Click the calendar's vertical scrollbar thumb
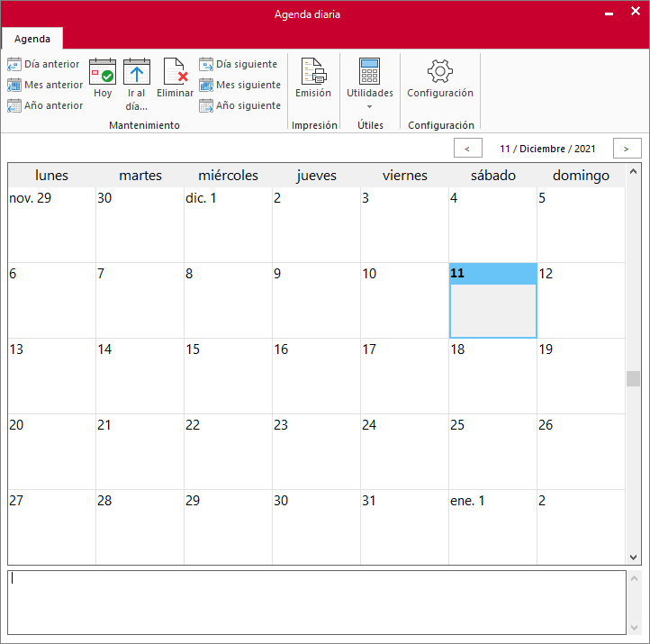This screenshot has height=644, width=650. click(x=634, y=378)
